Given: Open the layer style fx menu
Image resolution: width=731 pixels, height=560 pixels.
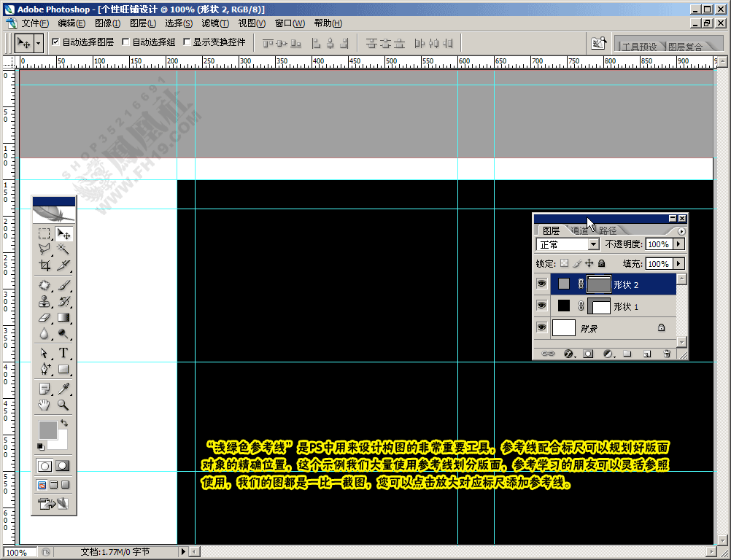Looking at the screenshot, I should pyautogui.click(x=568, y=354).
